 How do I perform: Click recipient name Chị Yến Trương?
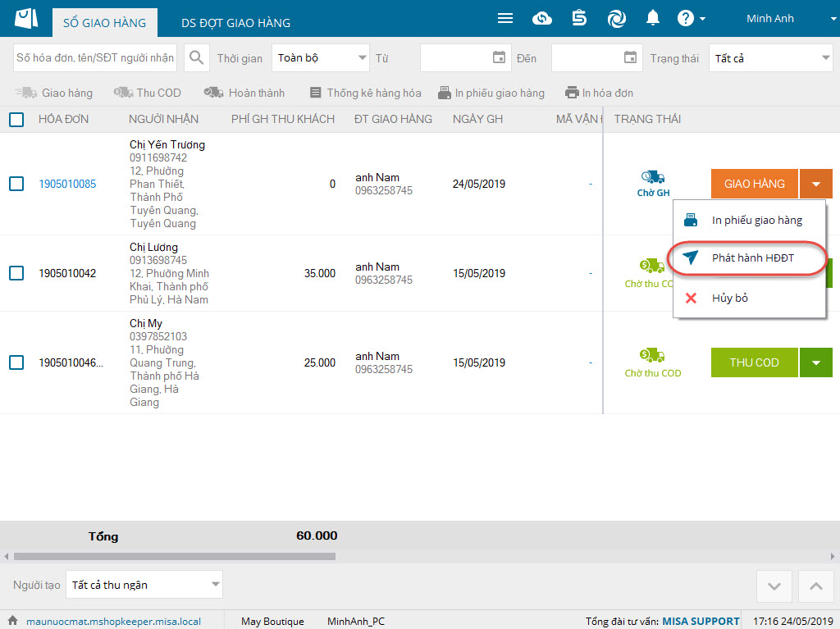(167, 144)
